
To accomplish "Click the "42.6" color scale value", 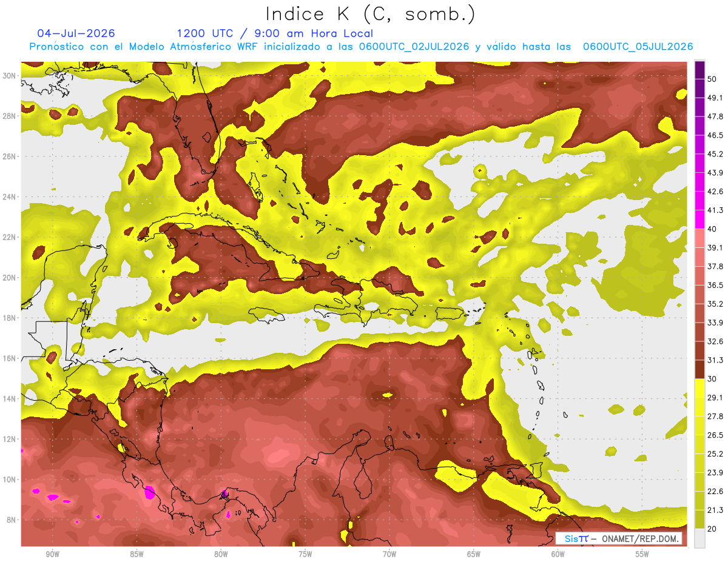I will [x=715, y=192].
